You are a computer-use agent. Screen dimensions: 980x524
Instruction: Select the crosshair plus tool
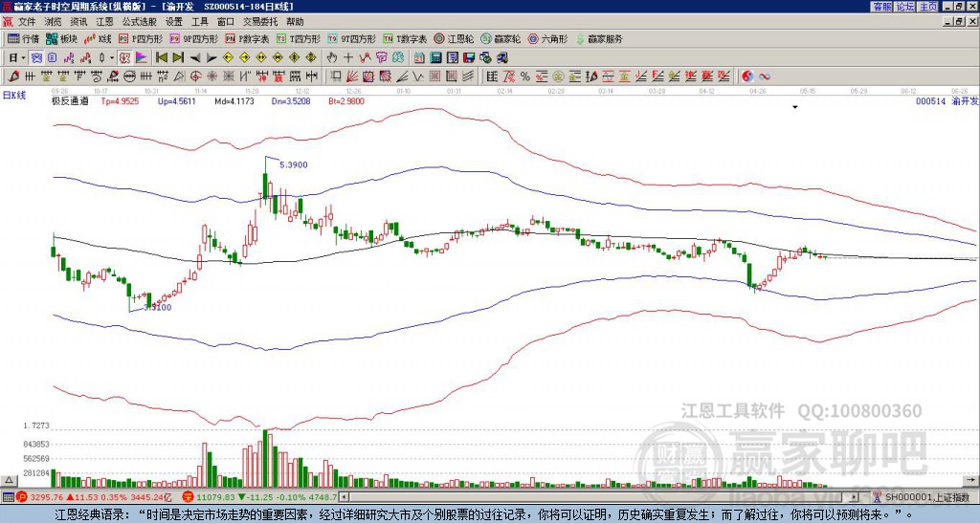tap(348, 58)
